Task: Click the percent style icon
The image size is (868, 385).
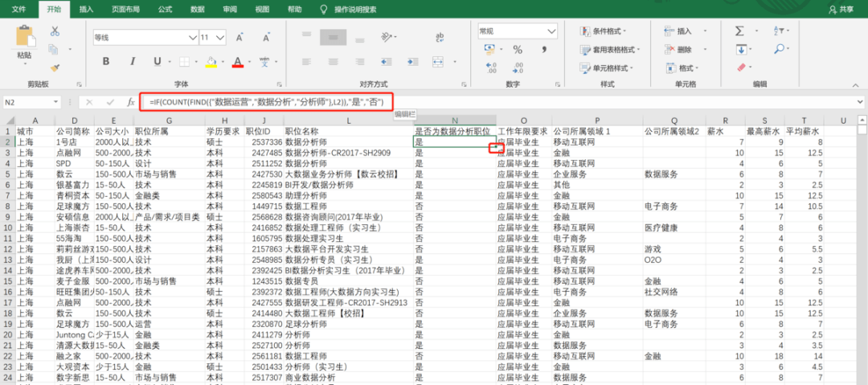Action: 518,50
